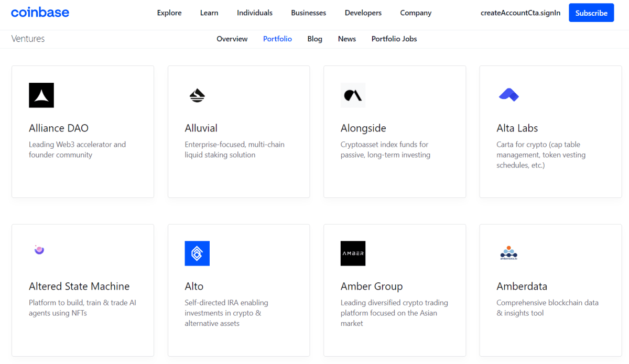Click the Subscribe button
629x364 pixels.
(x=591, y=13)
